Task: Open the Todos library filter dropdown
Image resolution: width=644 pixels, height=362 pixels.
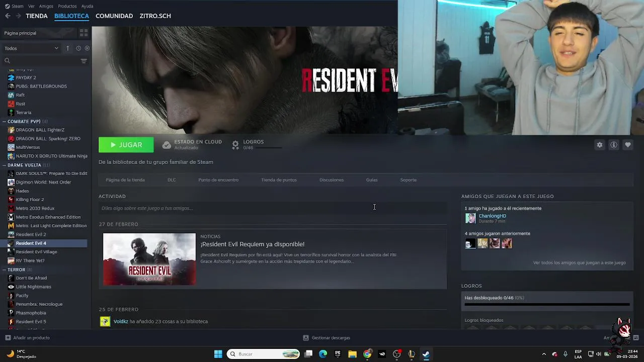Action: point(32,48)
